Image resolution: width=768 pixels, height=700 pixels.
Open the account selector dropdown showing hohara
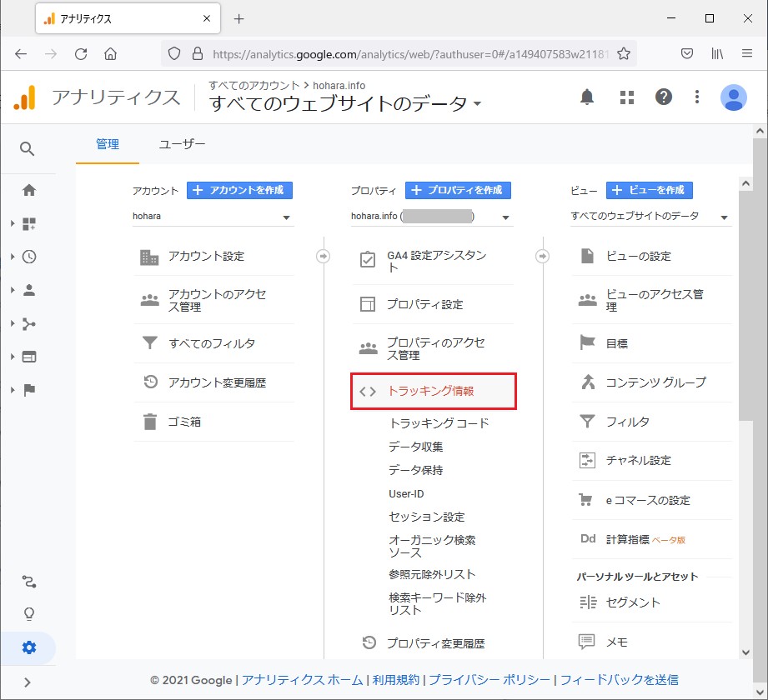(x=213, y=217)
